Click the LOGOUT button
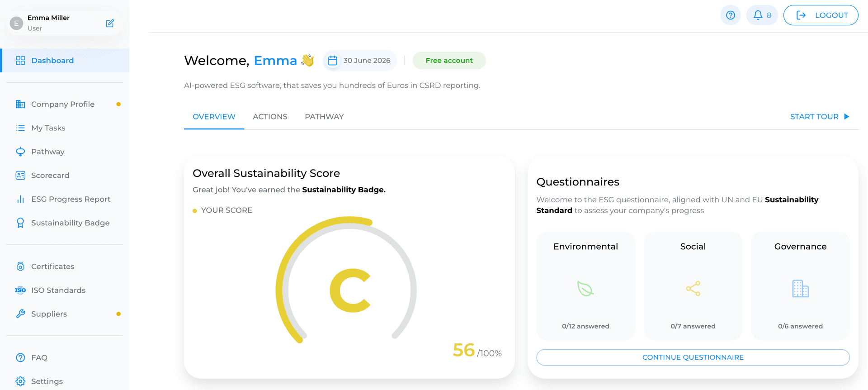The width and height of the screenshot is (868, 390). (821, 15)
